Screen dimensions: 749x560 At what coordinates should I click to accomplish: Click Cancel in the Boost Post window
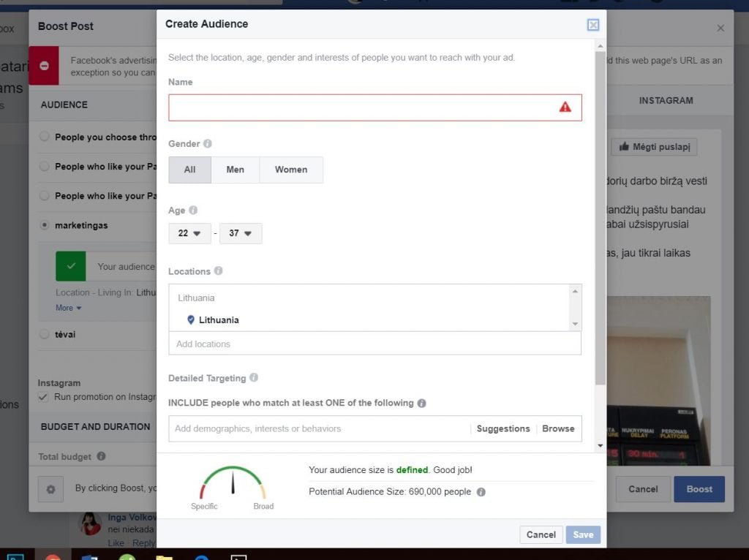[x=643, y=489]
